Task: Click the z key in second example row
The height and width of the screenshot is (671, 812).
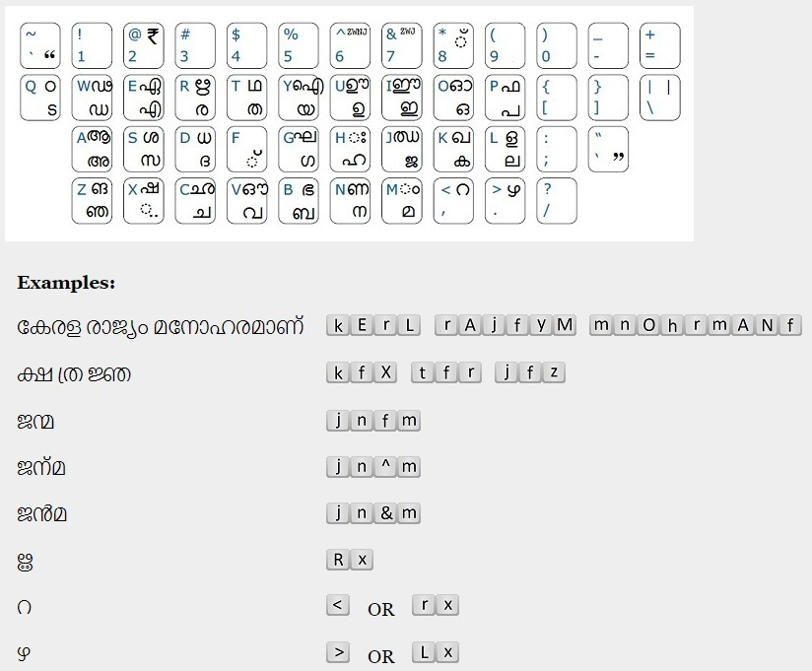Action: [554, 372]
